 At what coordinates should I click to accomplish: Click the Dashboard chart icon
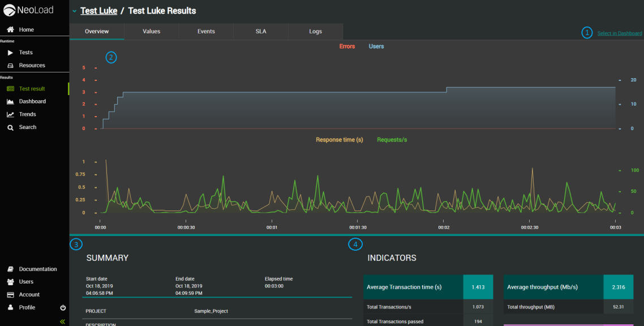point(10,101)
